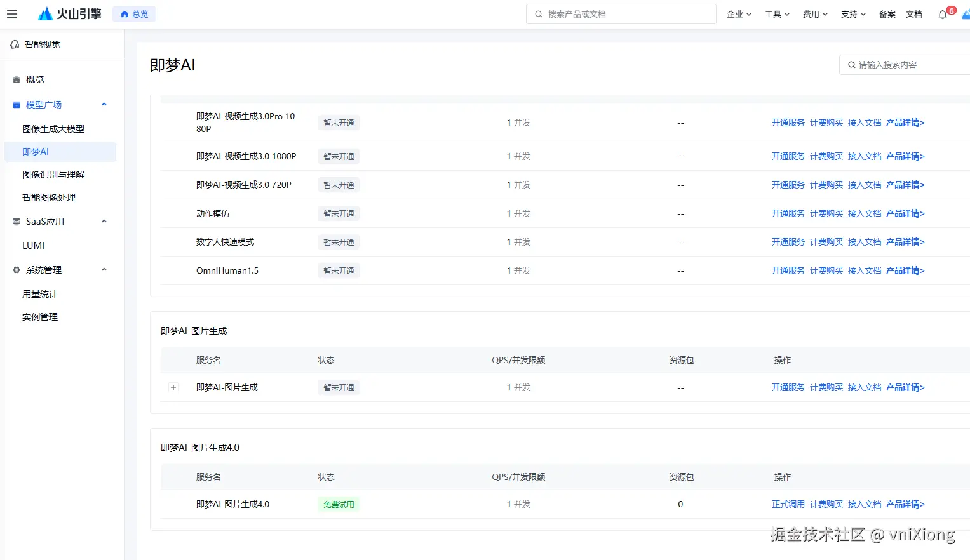Click the 系统管理 gear icon
970x560 pixels.
(x=17, y=270)
